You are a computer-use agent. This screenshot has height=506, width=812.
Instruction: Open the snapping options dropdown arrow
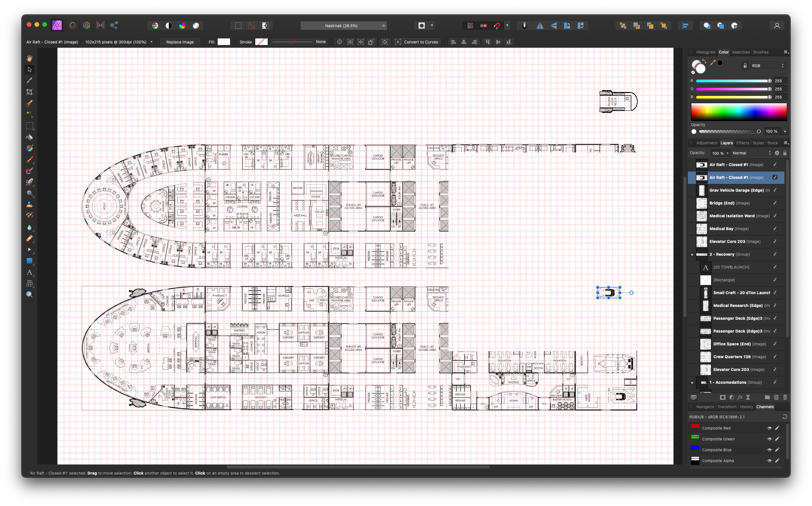coord(507,26)
